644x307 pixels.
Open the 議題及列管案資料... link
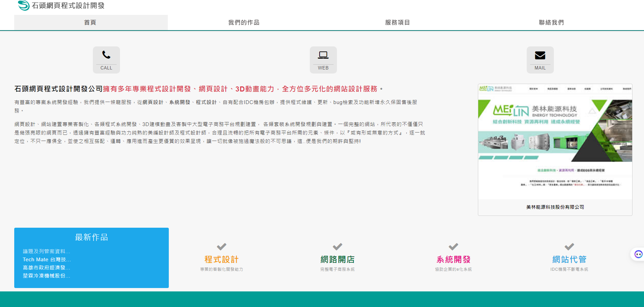point(46,251)
